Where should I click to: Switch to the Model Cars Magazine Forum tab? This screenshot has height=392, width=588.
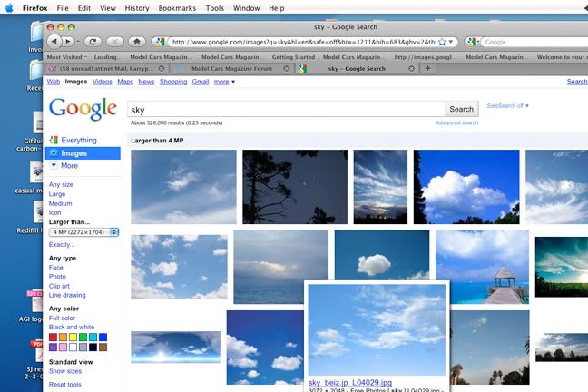point(231,69)
